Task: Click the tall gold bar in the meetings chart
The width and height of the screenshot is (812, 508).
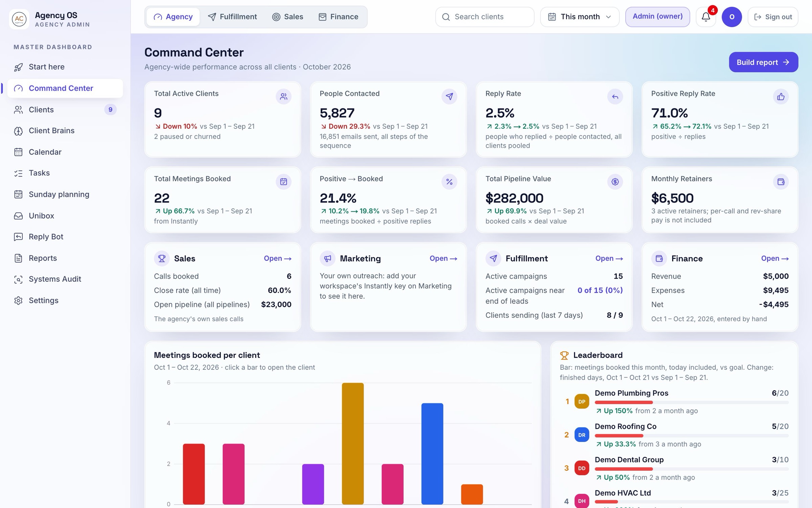Action: point(353,444)
